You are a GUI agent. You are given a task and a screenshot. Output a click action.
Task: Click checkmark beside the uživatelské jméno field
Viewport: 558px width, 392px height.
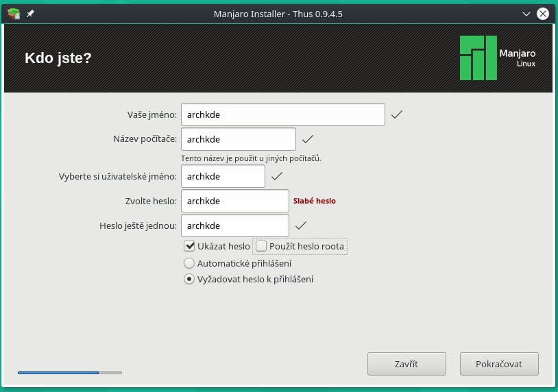click(x=277, y=176)
